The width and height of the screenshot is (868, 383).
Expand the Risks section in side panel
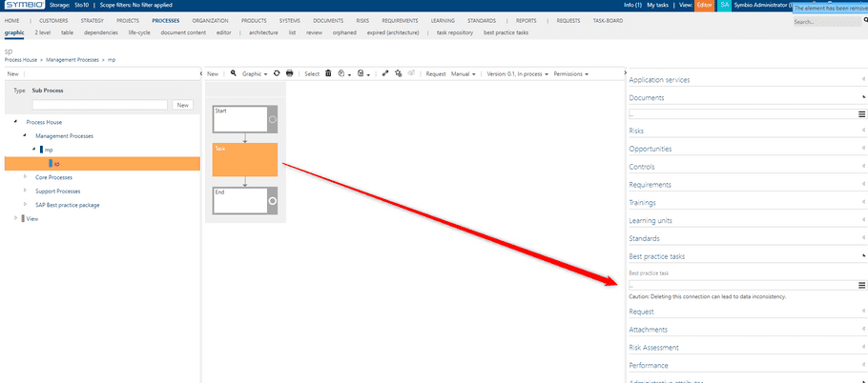[747, 131]
